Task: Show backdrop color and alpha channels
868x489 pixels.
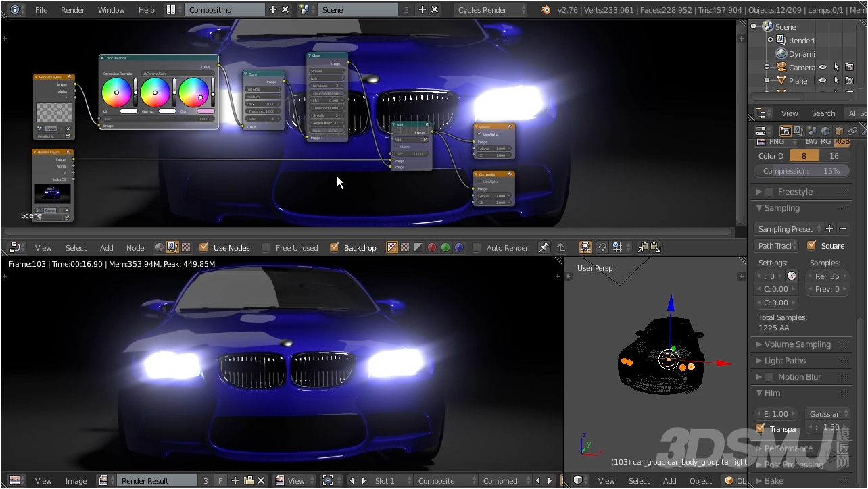Action: (392, 248)
